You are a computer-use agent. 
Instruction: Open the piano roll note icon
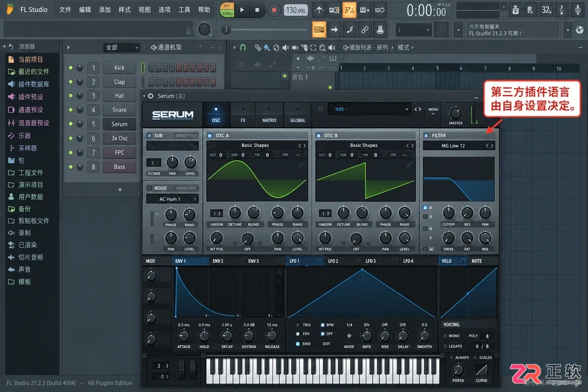click(x=349, y=30)
